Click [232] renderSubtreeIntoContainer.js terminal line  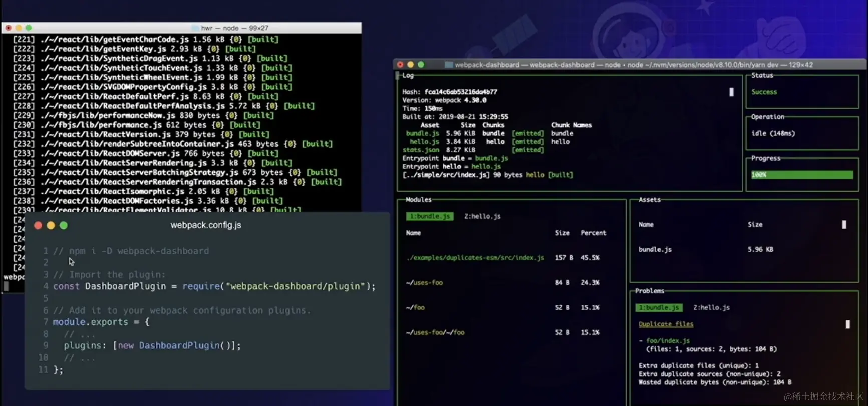coord(173,144)
